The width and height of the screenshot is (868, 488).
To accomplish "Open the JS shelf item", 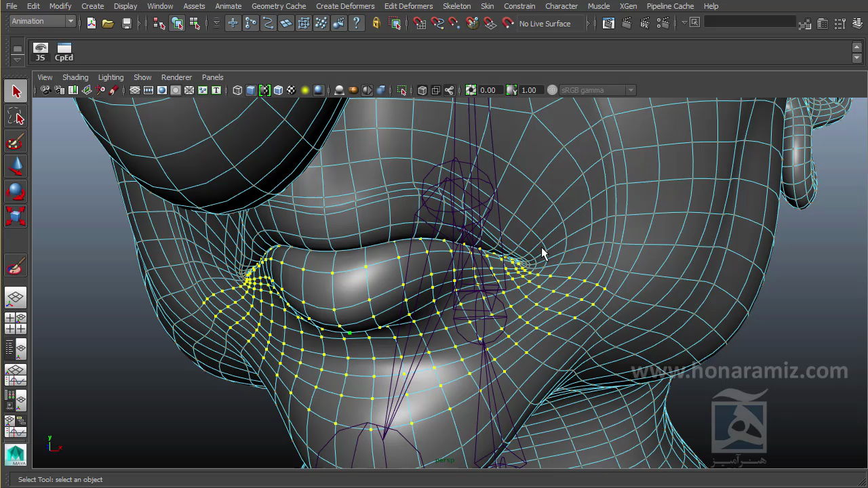I will 41,52.
